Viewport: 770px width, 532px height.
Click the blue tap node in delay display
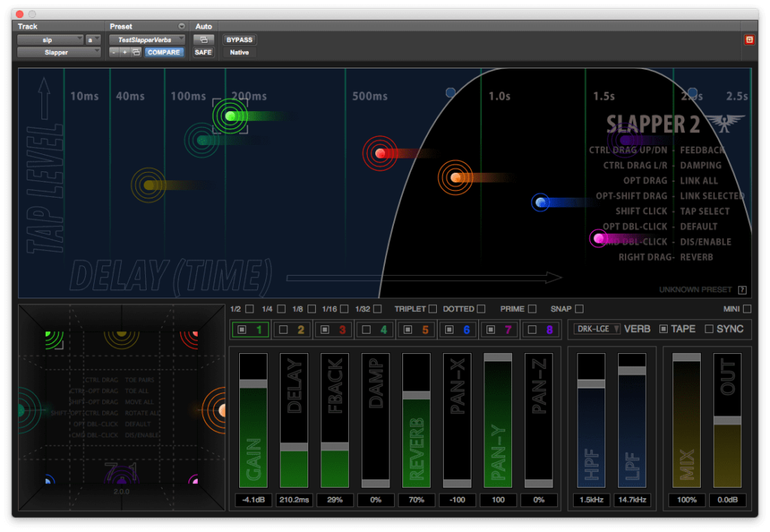[541, 202]
